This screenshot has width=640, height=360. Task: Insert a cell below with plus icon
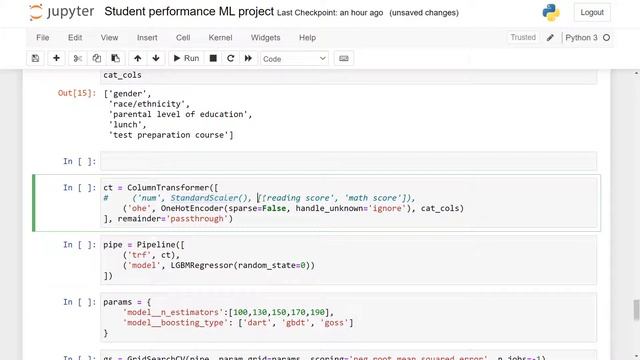click(x=56, y=58)
